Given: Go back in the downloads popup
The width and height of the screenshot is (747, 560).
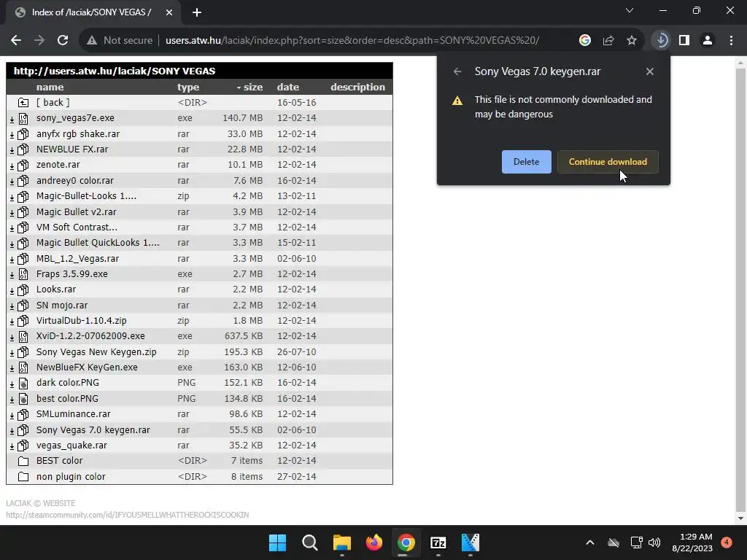Looking at the screenshot, I should 457,71.
